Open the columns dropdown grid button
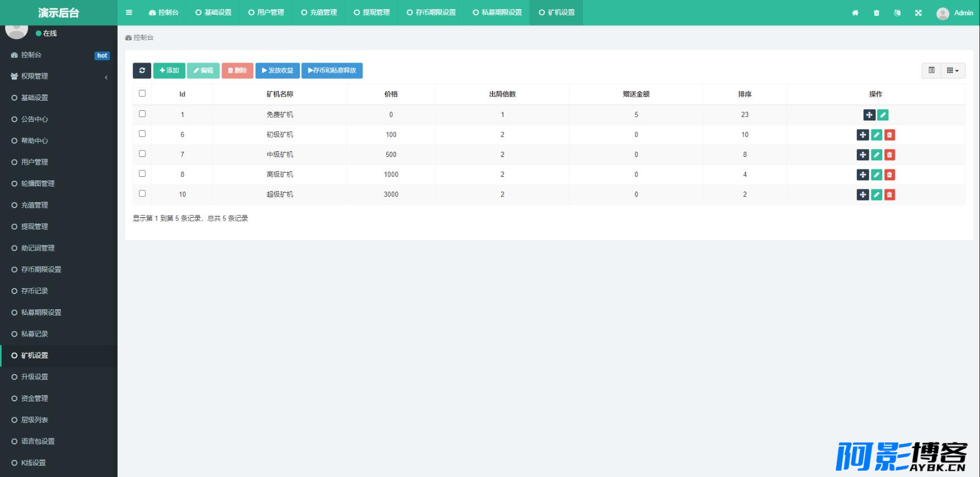The image size is (980, 477). point(953,70)
